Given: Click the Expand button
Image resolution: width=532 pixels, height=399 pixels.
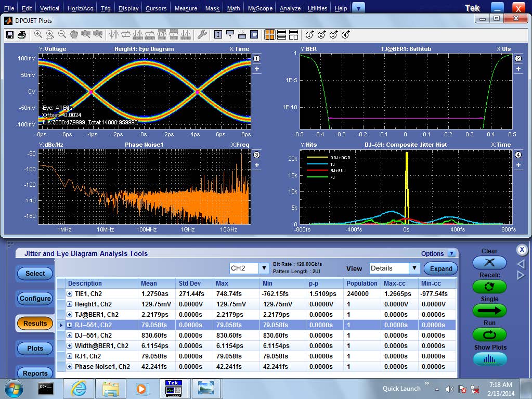Looking at the screenshot, I should click(440, 268).
